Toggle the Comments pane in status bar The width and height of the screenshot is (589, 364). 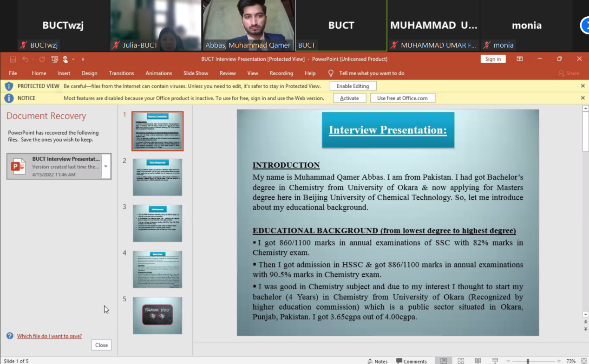412,361
